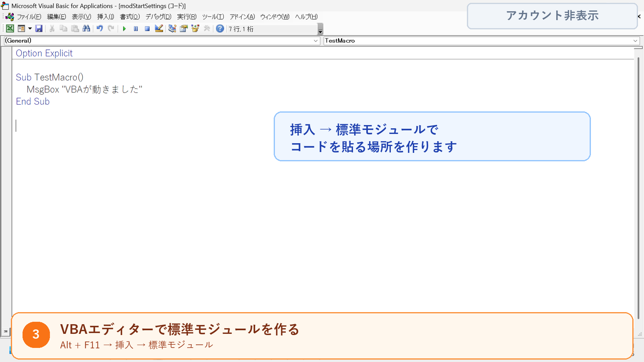Viewport: 644px width, 362px height.
Task: Click the Insert UserForm toolbar icon
Action: 21,29
